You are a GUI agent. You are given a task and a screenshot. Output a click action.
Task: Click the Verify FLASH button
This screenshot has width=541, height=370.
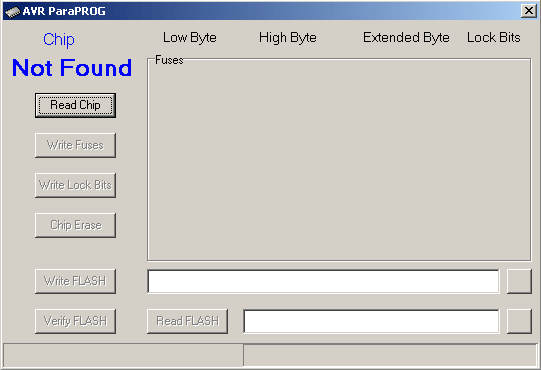tap(75, 321)
